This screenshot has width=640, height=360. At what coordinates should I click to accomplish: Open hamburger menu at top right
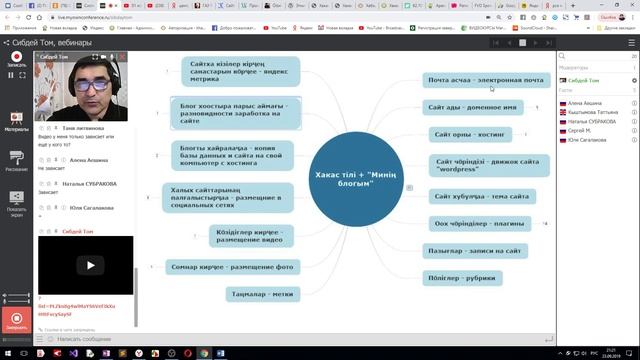(x=631, y=43)
